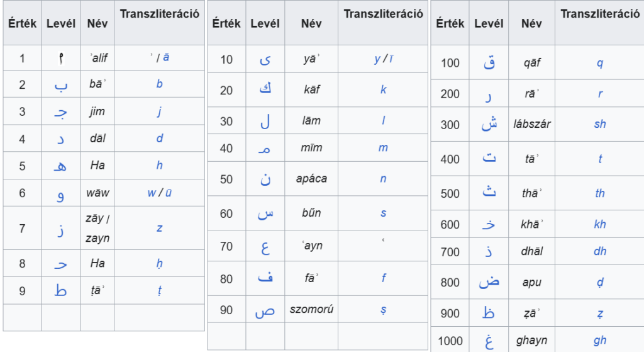Click the 'dh' transliteration link
The width and height of the screenshot is (644, 352).
coord(599,251)
